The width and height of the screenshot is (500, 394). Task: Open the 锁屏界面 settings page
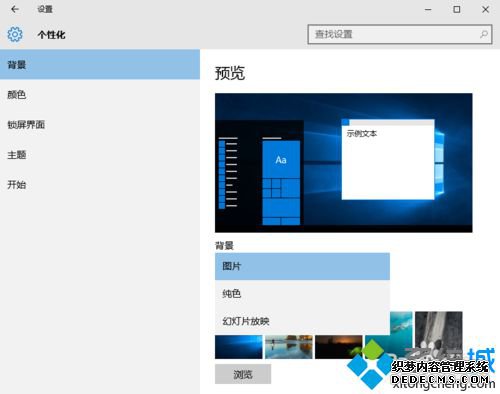tap(100, 125)
